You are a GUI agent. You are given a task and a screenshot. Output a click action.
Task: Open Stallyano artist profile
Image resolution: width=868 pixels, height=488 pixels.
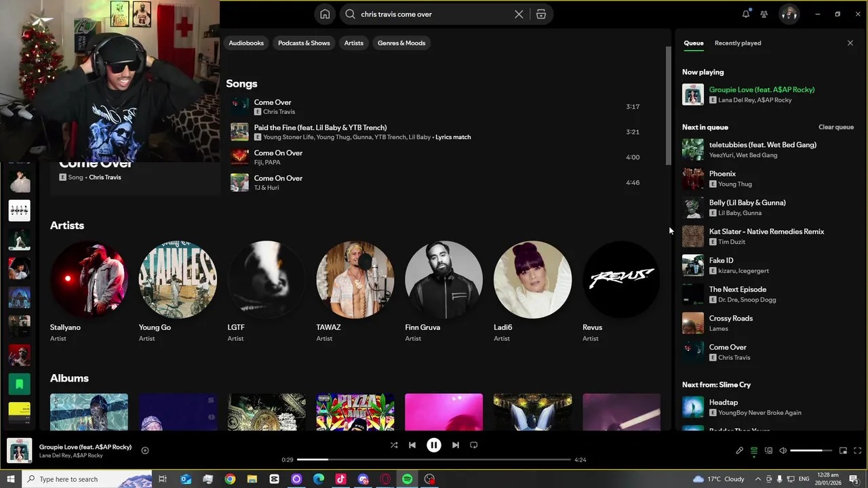89,291
